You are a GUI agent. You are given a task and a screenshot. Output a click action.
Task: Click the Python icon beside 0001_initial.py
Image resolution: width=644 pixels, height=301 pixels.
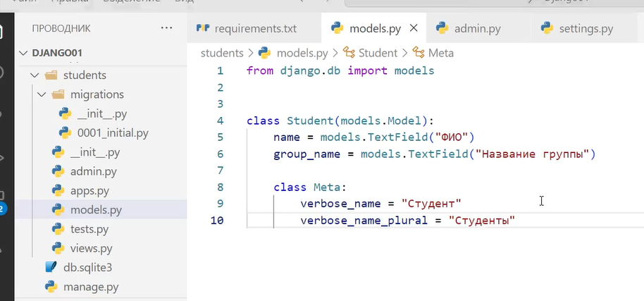(x=66, y=133)
